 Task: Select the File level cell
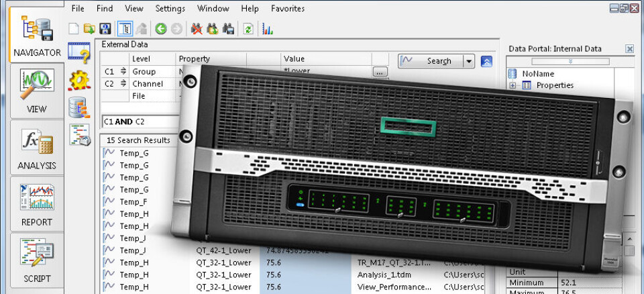tap(152, 96)
